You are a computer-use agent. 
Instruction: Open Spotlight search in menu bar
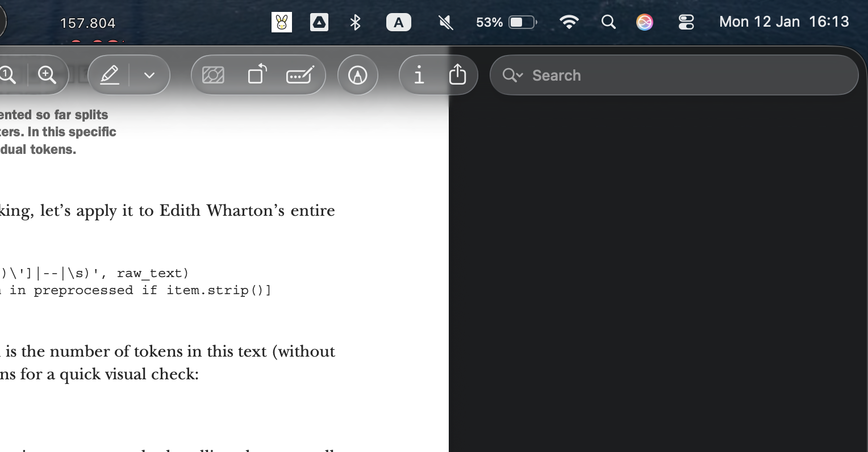pyautogui.click(x=608, y=22)
